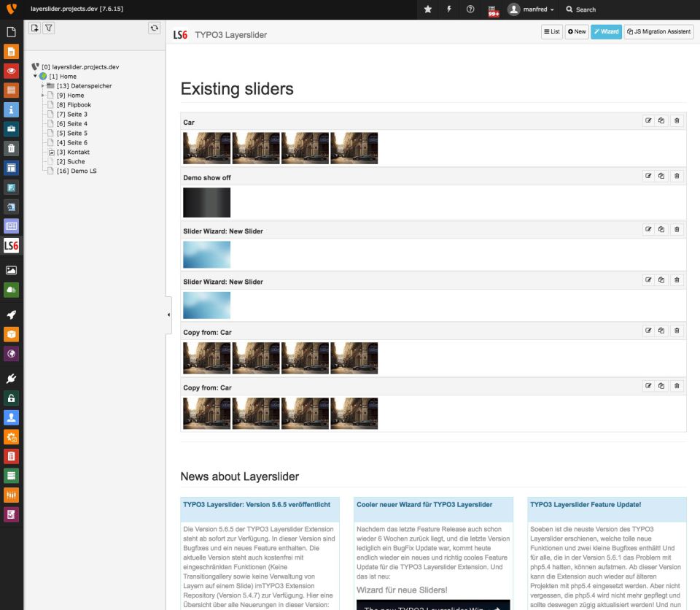Image resolution: width=700 pixels, height=610 pixels.
Task: Open the LS6 Layerslider module in sidebar
Action: (11, 245)
